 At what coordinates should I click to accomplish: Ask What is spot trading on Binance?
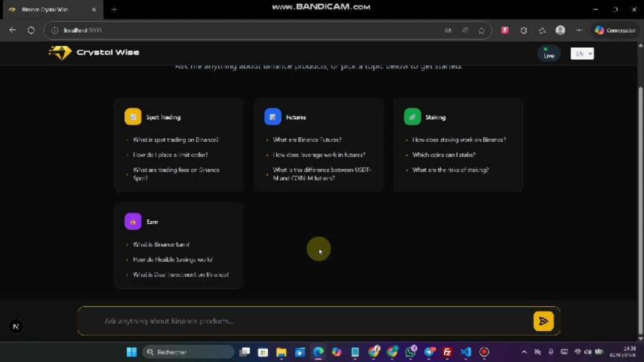pos(176,140)
